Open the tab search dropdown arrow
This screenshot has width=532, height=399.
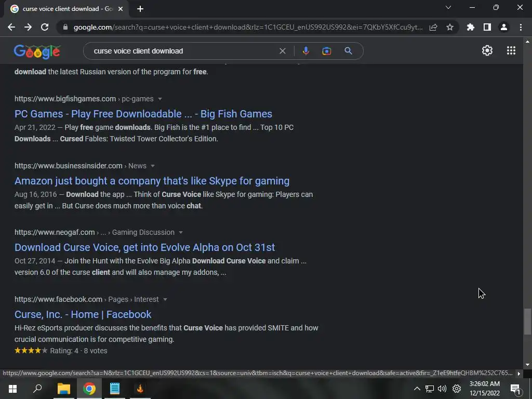448,7
